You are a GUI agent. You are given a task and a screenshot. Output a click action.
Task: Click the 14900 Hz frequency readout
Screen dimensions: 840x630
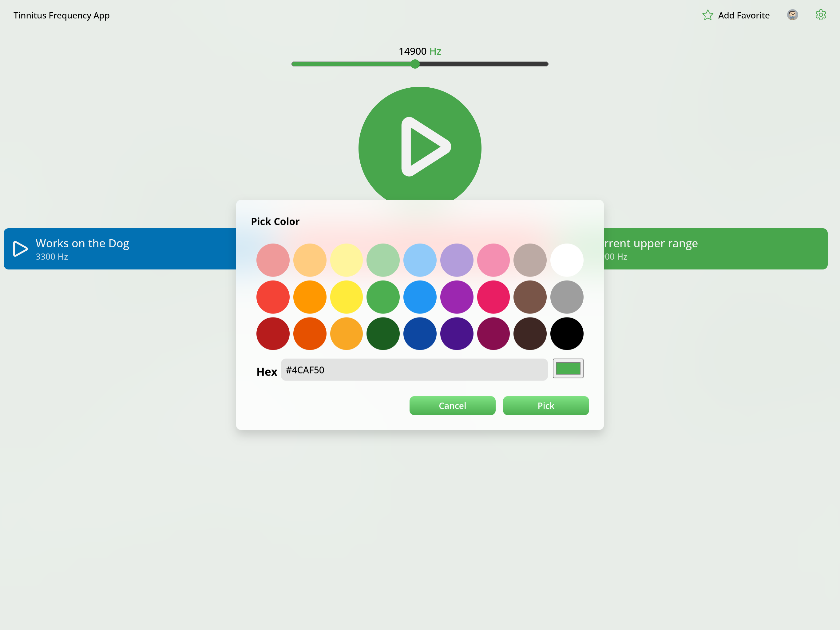420,51
